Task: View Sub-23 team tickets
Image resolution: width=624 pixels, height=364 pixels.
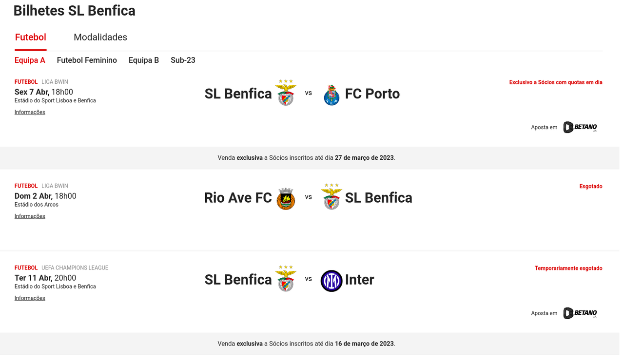Action: pyautogui.click(x=183, y=60)
